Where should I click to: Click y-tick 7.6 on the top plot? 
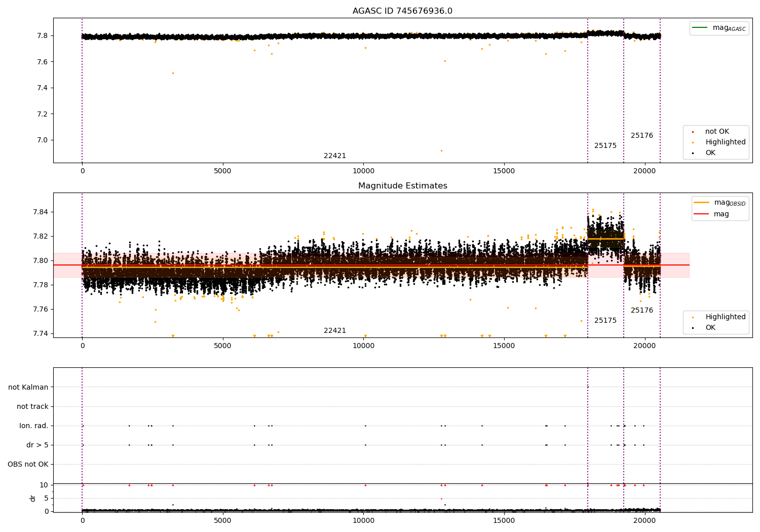[43, 62]
